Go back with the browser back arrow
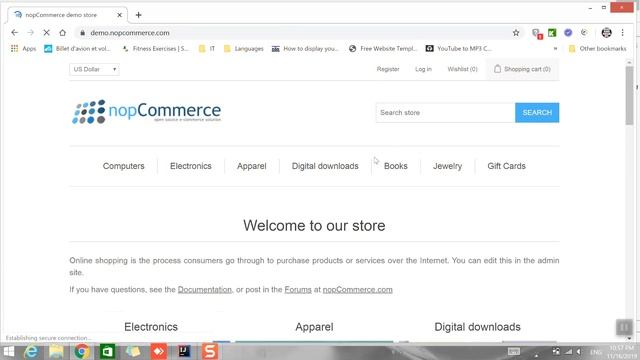Viewport: 640px width, 360px height. [15, 33]
